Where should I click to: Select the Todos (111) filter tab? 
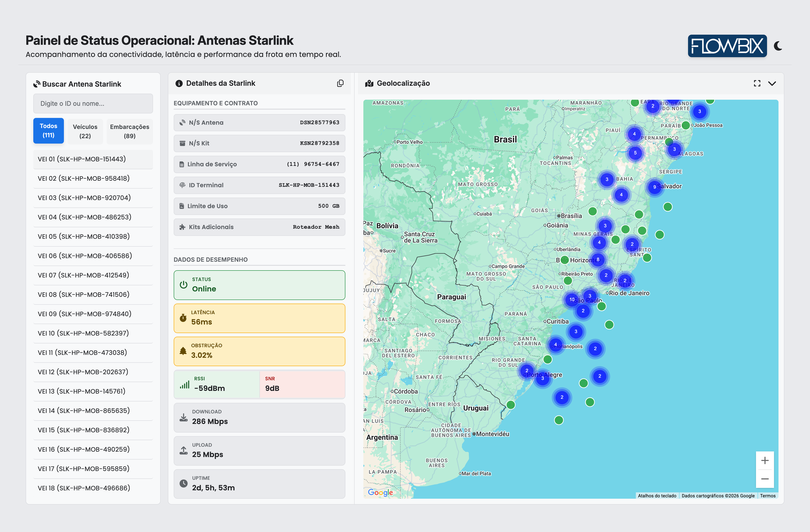48,131
